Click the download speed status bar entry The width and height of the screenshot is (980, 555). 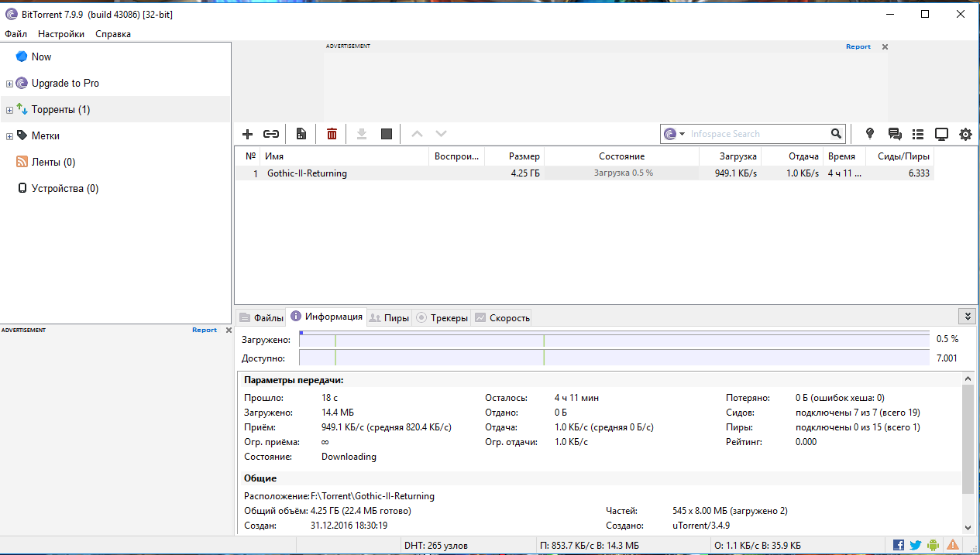click(590, 546)
